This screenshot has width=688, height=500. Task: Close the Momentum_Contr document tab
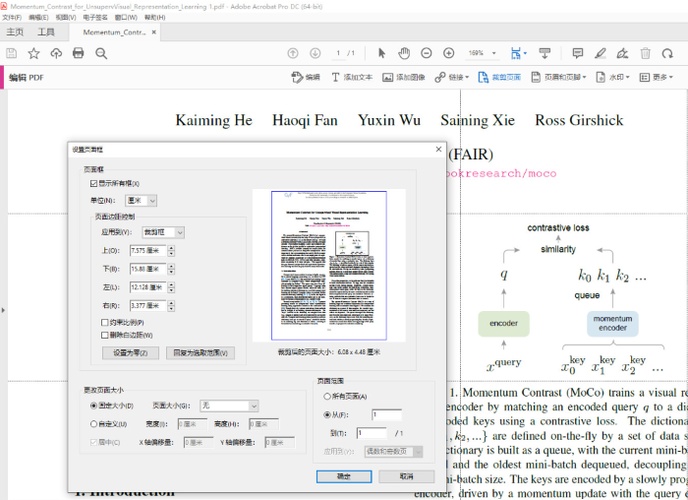click(x=154, y=32)
